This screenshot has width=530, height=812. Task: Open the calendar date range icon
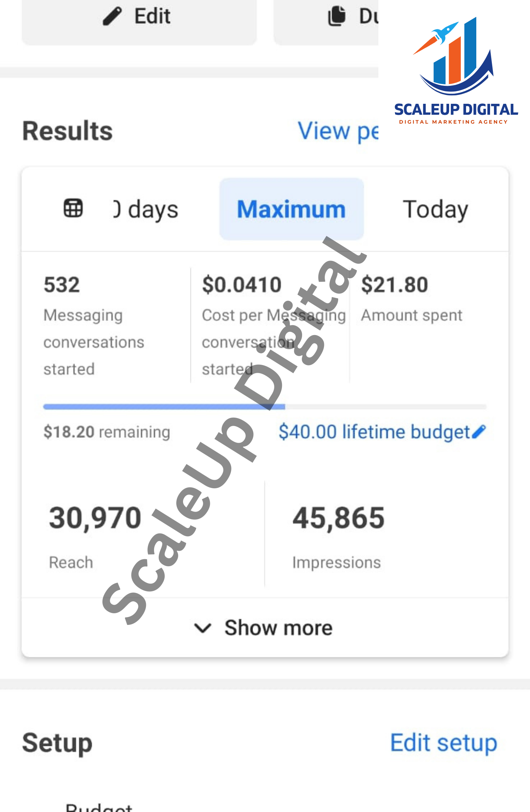pyautogui.click(x=73, y=208)
